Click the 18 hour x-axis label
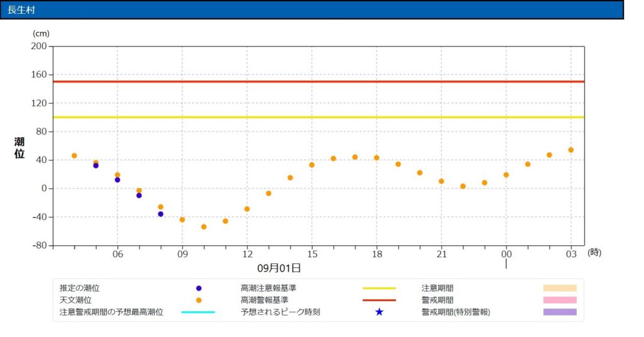Viewport: 644px width, 337px height. [x=377, y=254]
